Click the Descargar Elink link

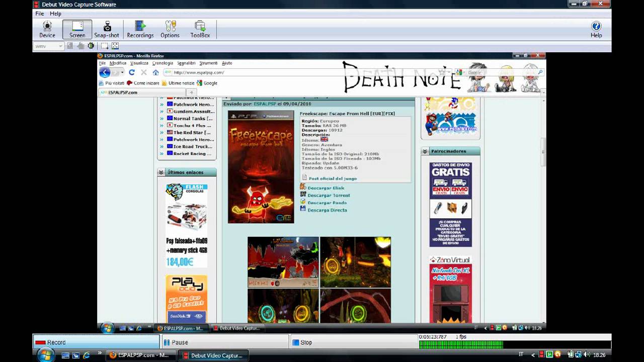pos(326,188)
